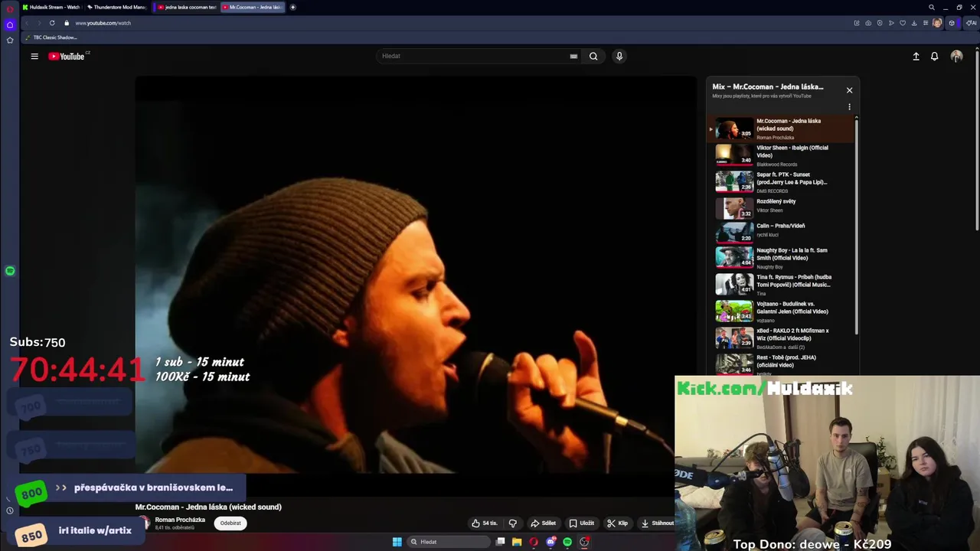Open Opera player toolbar icon
980x551 pixels.
(x=879, y=23)
